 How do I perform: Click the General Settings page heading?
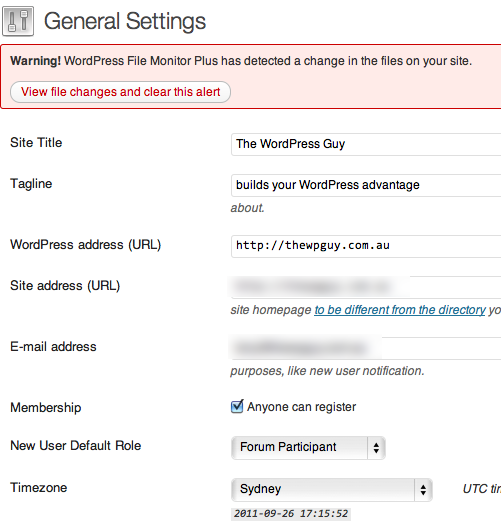click(x=125, y=21)
